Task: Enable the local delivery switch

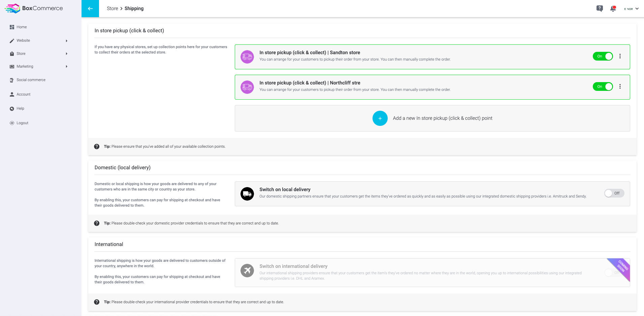Action: (614, 193)
